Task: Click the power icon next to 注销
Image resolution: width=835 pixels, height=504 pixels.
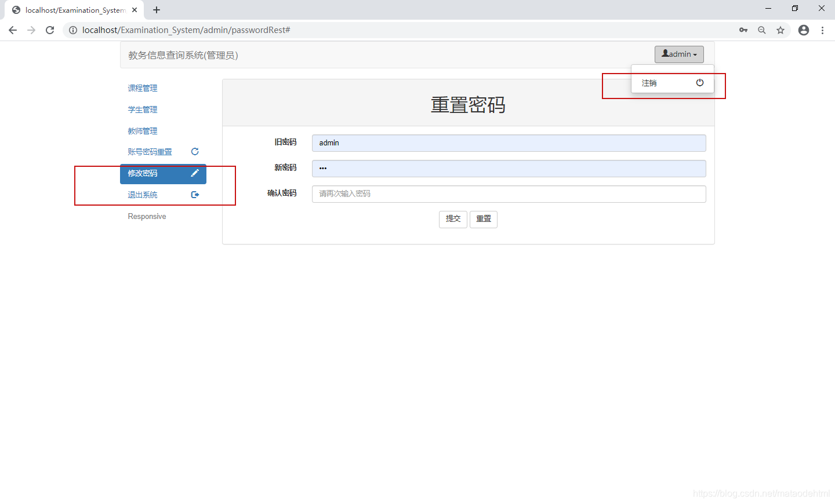Action: (700, 83)
